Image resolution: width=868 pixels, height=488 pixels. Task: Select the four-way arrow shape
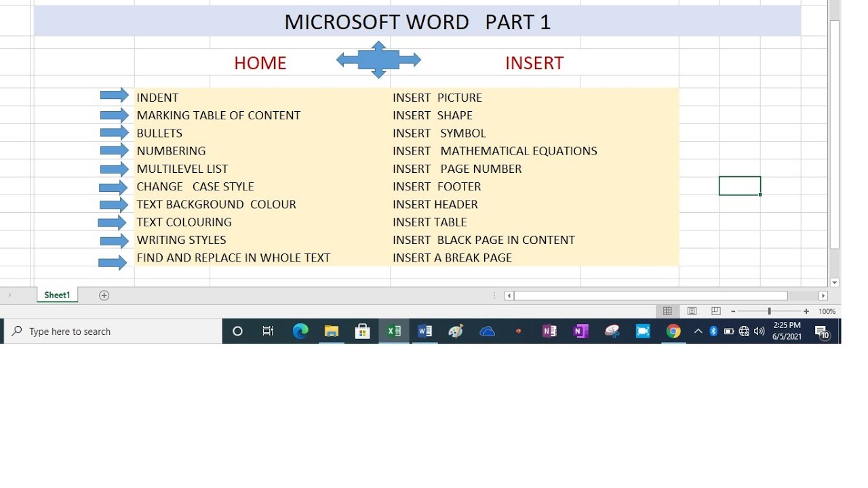379,60
